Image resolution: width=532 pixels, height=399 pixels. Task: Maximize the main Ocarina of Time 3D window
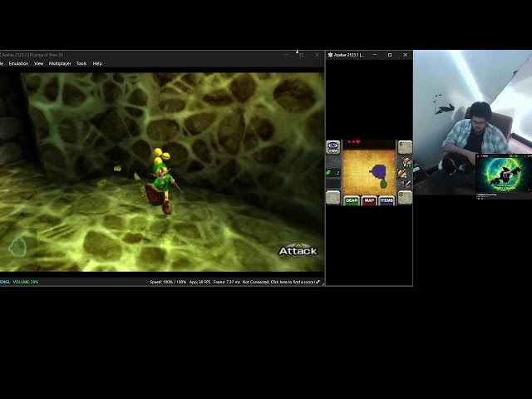click(x=302, y=55)
